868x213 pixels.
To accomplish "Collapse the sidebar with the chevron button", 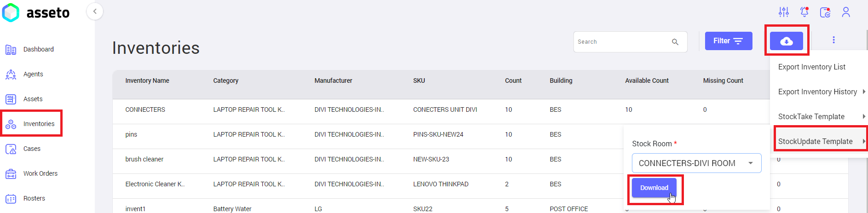I will (95, 12).
